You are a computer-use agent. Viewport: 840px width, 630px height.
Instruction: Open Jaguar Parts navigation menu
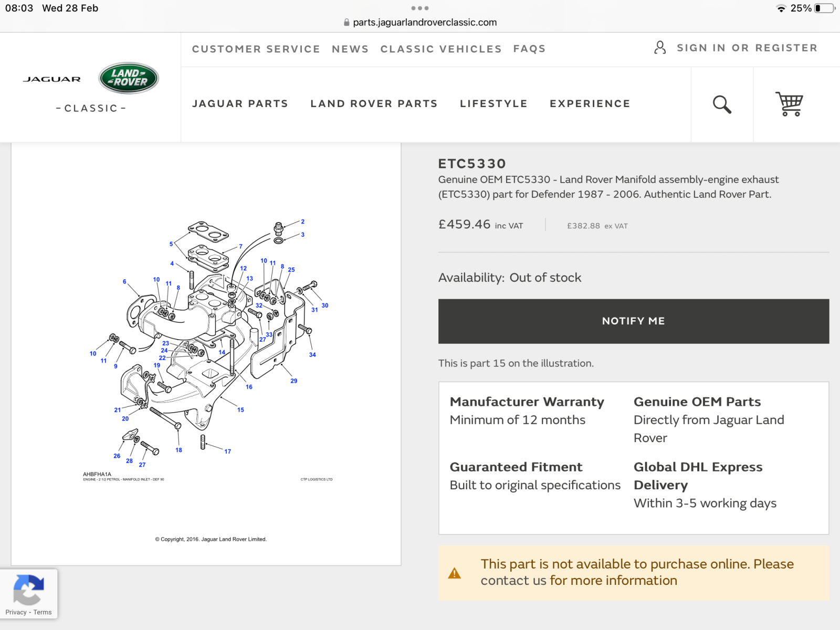coord(240,103)
